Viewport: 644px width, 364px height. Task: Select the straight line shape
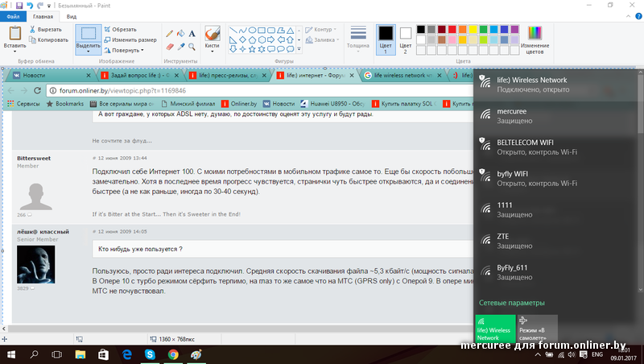tap(233, 31)
